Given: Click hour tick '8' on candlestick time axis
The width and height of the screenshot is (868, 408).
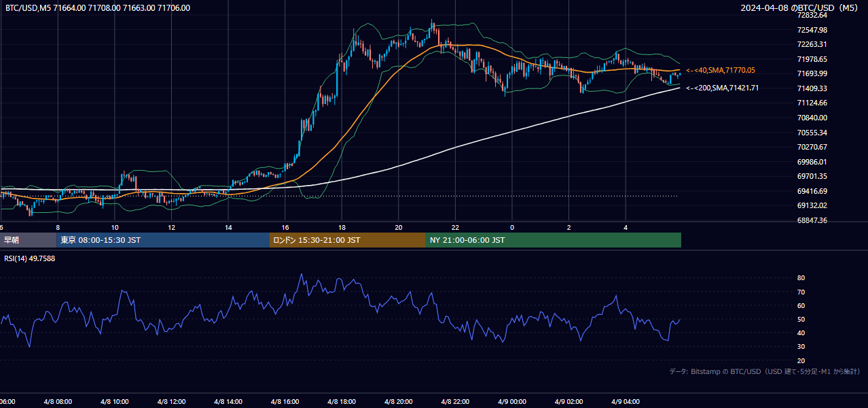Looking at the screenshot, I should 58,227.
